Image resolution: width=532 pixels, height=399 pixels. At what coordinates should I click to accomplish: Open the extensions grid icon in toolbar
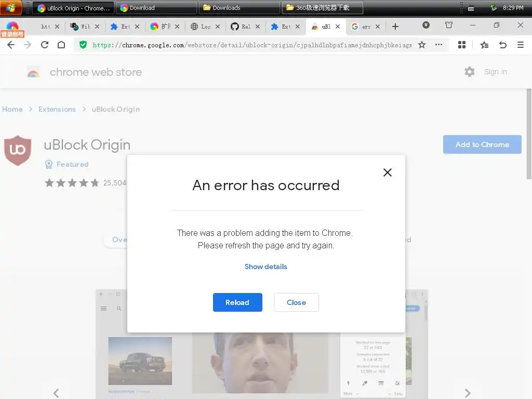pyautogui.click(x=462, y=45)
